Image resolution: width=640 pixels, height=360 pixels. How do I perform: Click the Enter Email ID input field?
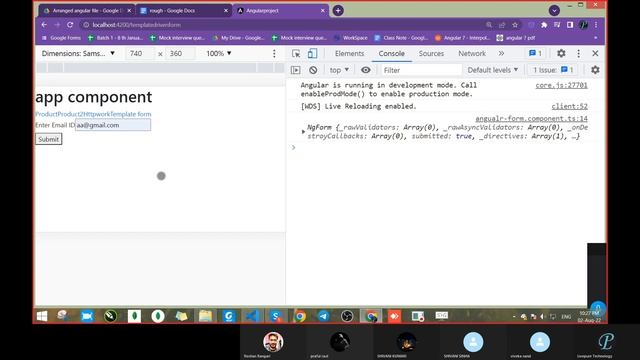(x=113, y=125)
